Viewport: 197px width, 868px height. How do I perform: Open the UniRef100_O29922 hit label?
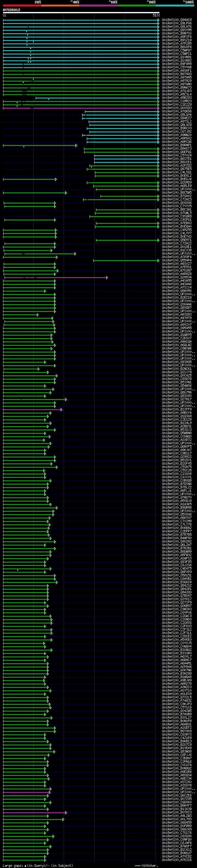177,457
